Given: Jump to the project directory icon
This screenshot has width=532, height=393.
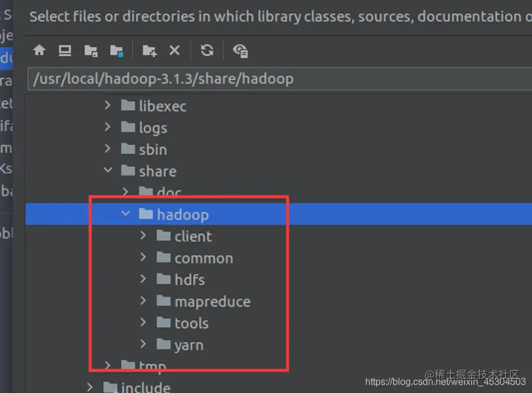Looking at the screenshot, I should click(x=91, y=51).
